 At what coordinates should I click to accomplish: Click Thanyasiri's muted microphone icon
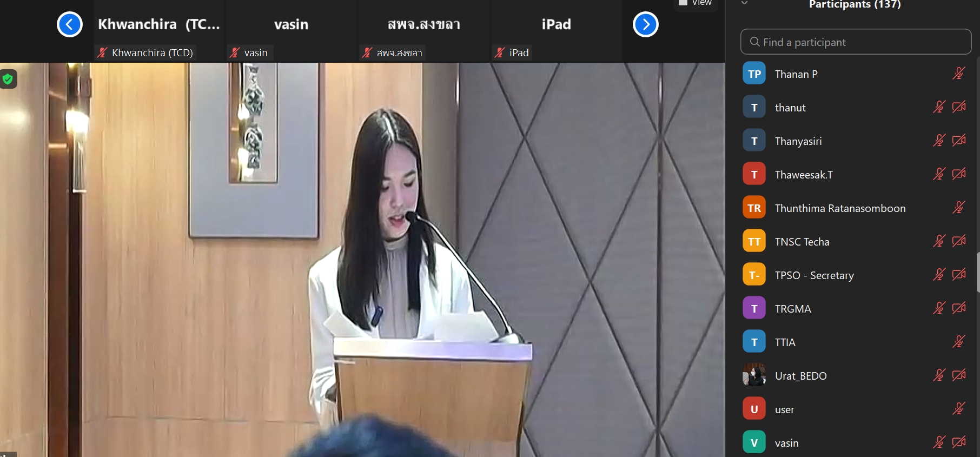(x=939, y=141)
